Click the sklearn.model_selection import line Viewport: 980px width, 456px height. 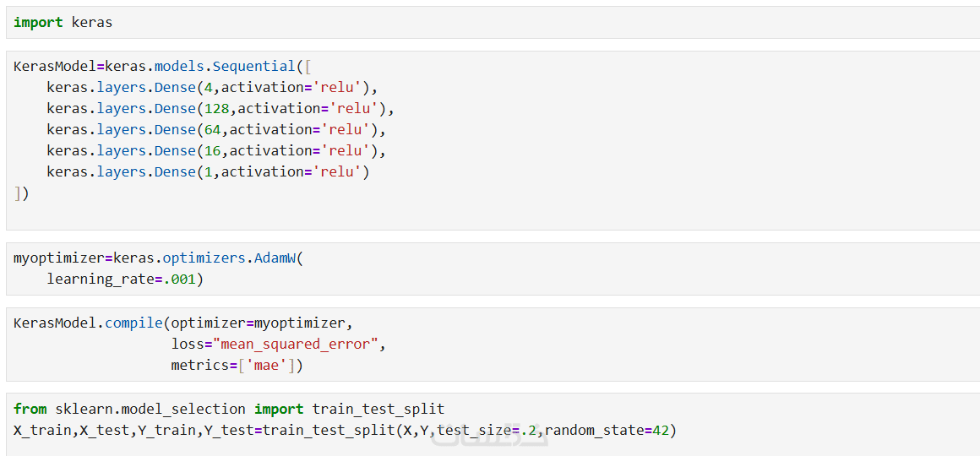point(228,409)
